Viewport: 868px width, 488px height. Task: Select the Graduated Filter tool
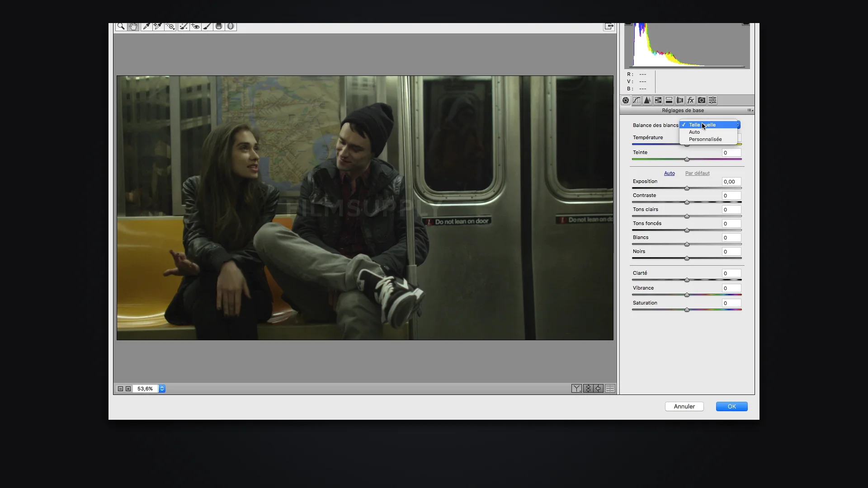click(x=219, y=26)
